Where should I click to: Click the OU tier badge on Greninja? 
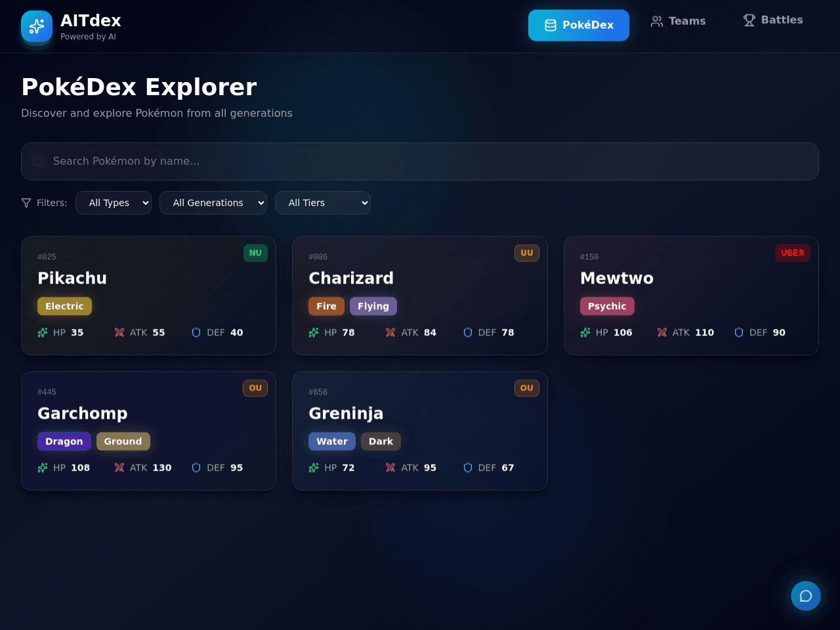point(527,388)
